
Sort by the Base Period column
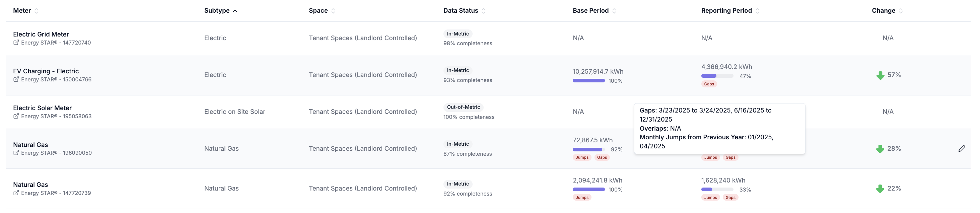(614, 11)
